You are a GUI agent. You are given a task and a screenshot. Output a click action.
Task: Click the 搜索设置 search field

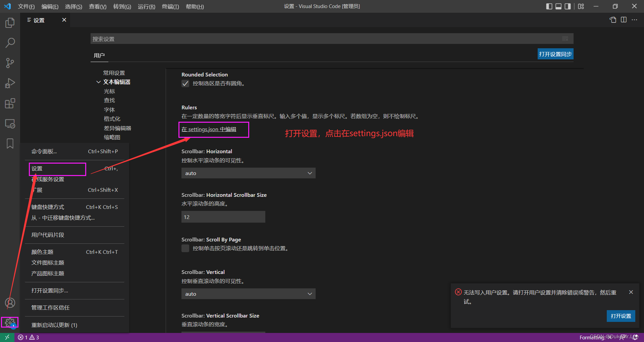(325, 39)
